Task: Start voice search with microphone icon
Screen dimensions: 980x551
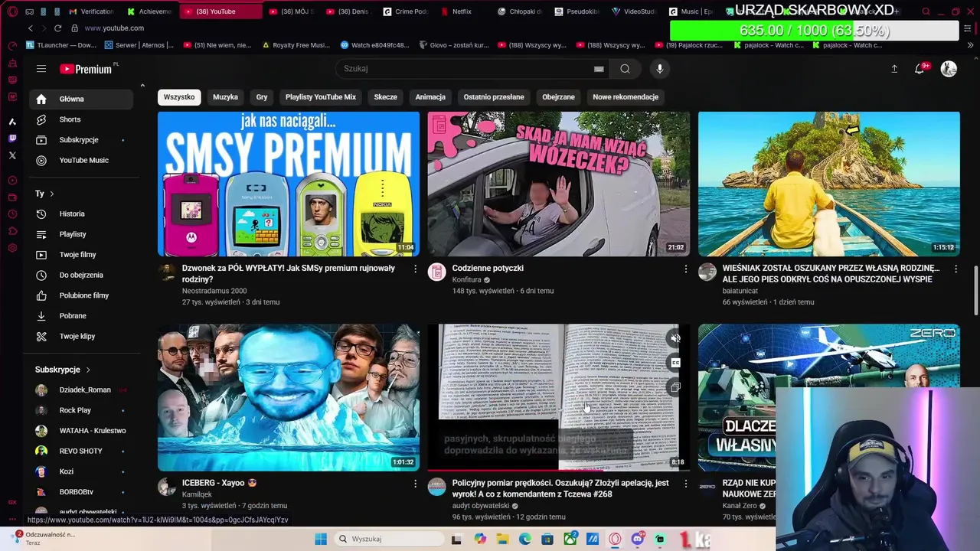Action: click(x=660, y=69)
